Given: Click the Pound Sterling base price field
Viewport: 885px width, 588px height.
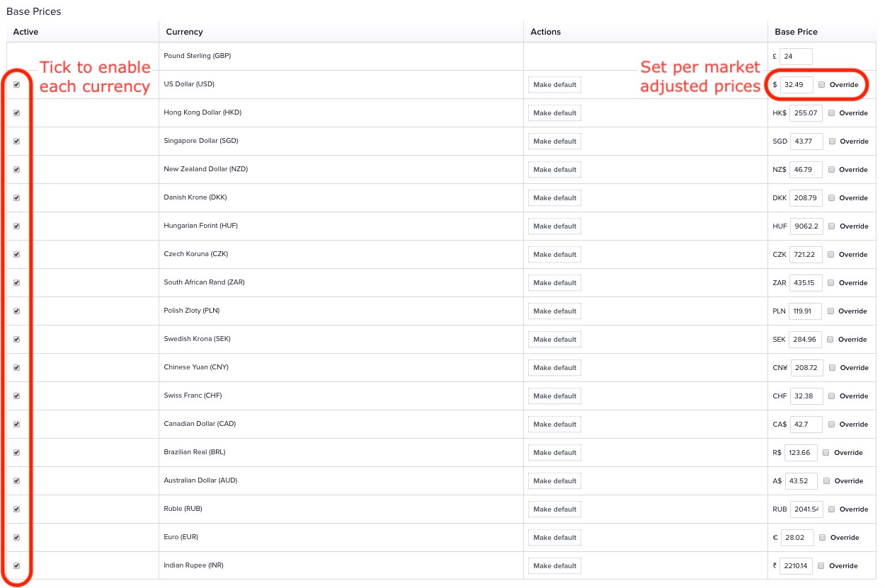Looking at the screenshot, I should click(796, 57).
